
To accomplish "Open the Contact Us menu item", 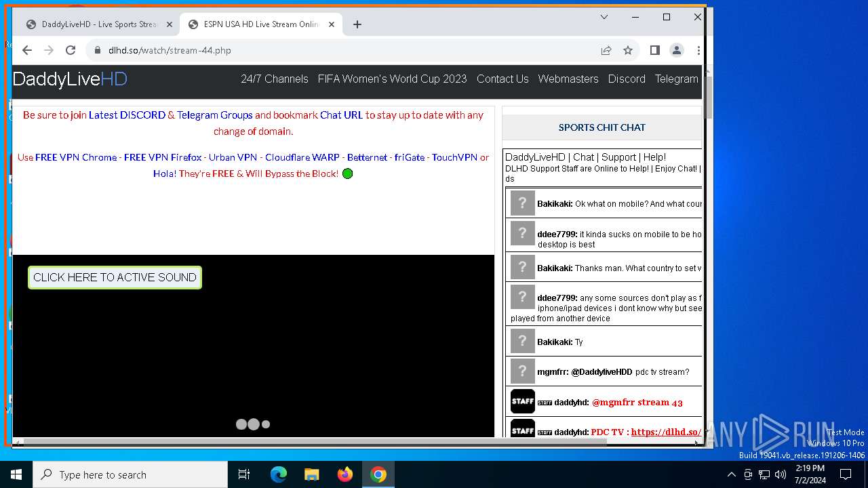I will (502, 79).
